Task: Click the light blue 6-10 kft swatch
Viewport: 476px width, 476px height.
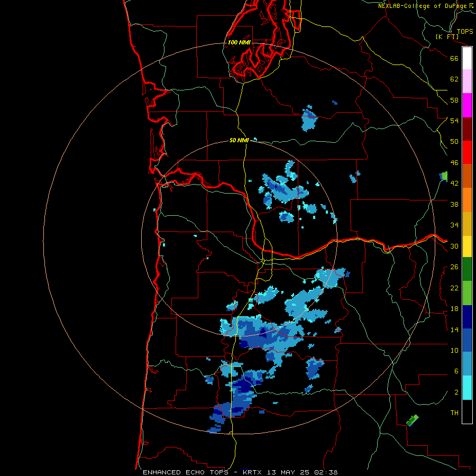Action: tap(467, 364)
